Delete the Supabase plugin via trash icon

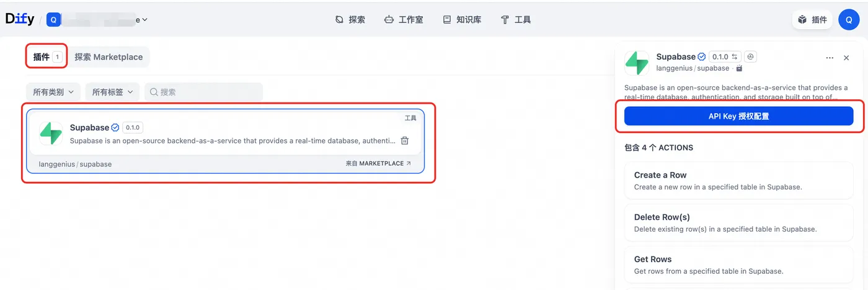pos(404,140)
